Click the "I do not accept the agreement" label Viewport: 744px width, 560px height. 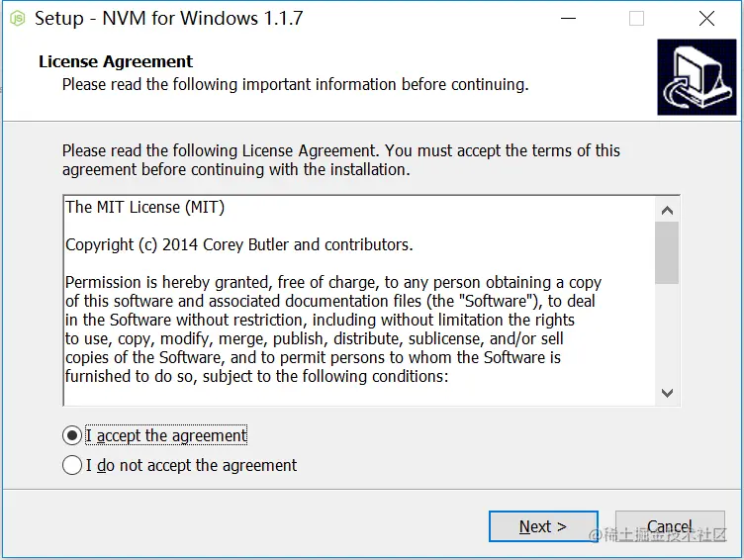tap(191, 465)
